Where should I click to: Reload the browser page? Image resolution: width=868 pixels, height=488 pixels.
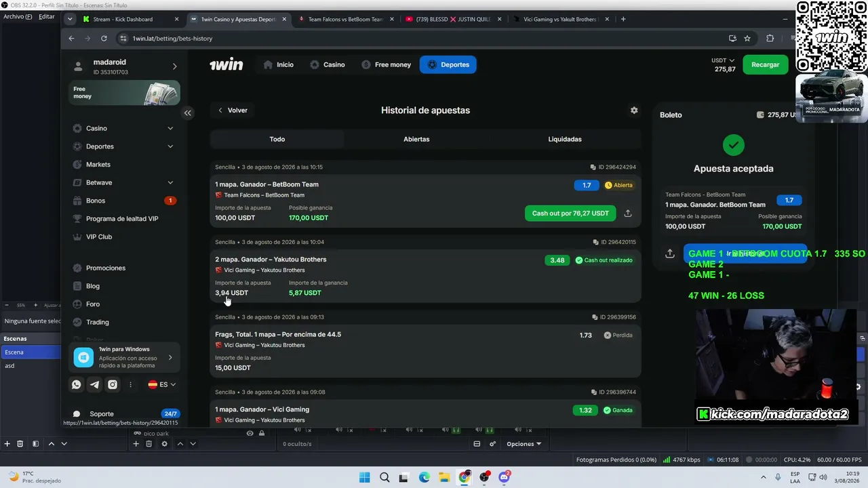tap(104, 39)
